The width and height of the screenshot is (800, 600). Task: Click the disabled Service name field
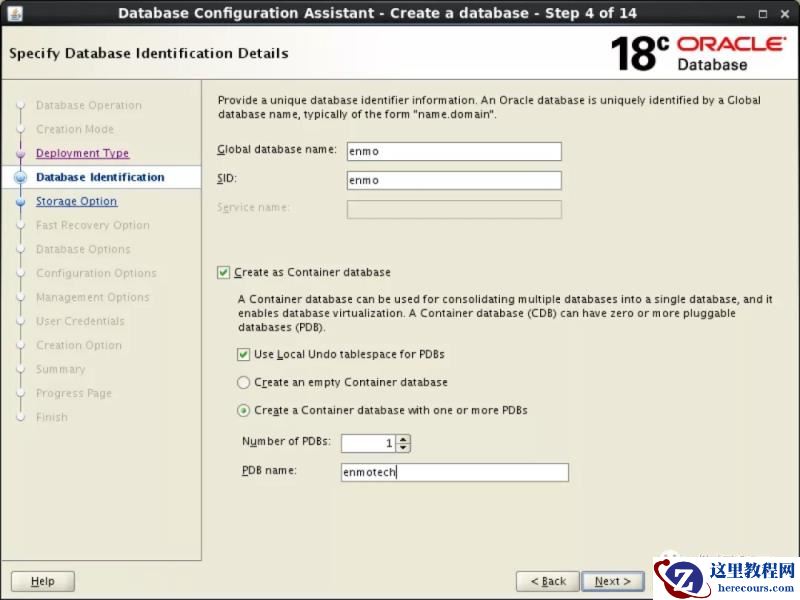454,210
